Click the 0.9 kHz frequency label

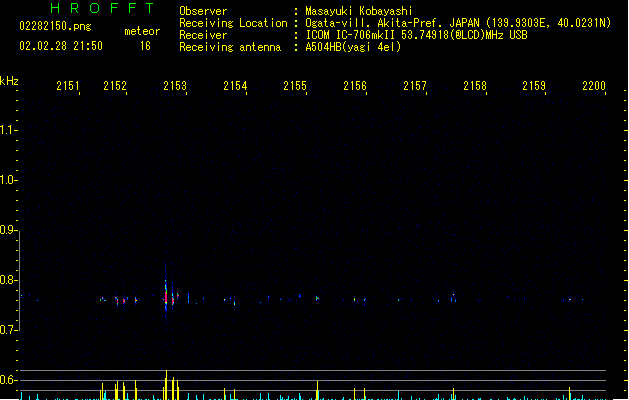(8, 230)
